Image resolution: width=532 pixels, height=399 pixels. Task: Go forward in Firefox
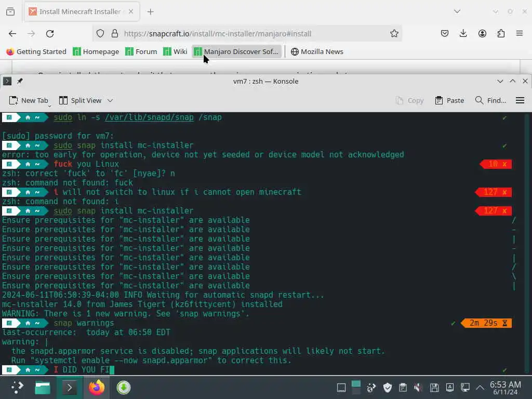pos(31,34)
